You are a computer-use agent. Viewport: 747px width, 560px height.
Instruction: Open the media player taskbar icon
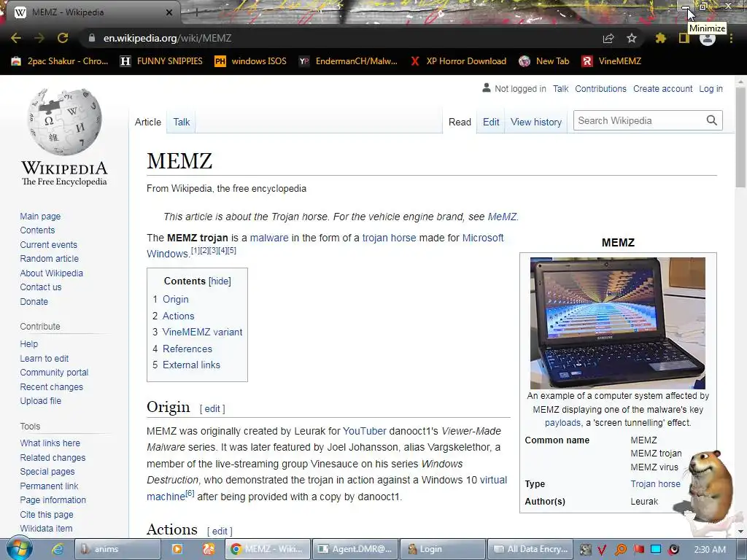pyautogui.click(x=177, y=550)
